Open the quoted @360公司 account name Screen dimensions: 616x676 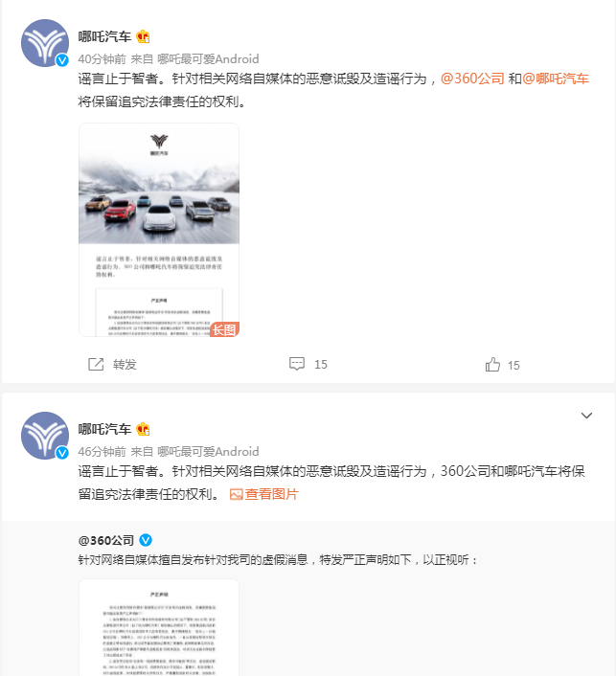click(x=106, y=540)
